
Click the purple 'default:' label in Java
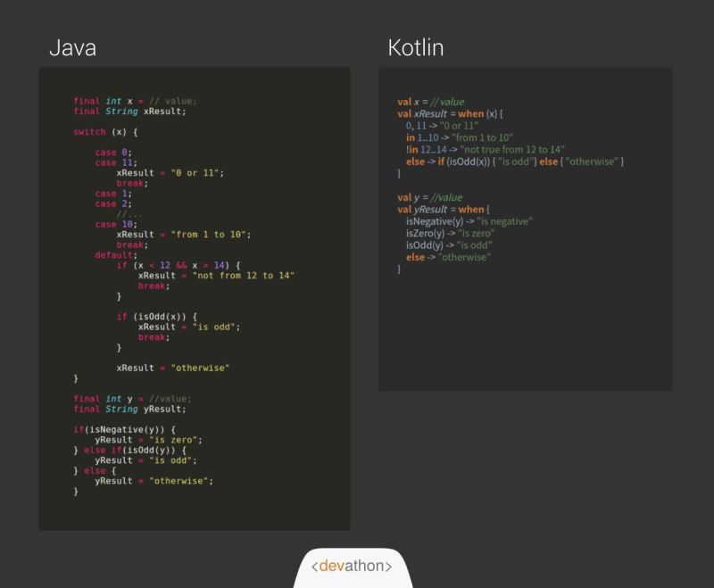[x=114, y=255]
